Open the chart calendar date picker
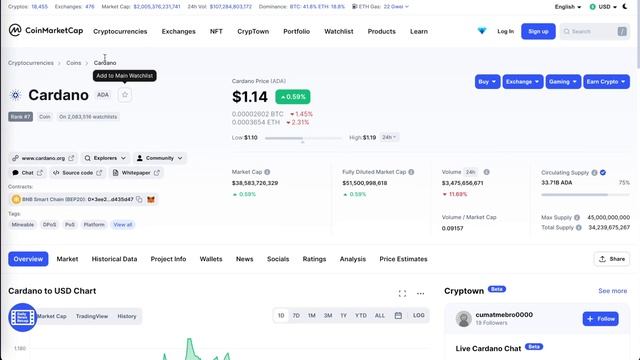Viewport: 640px width, 360px height. point(398,316)
